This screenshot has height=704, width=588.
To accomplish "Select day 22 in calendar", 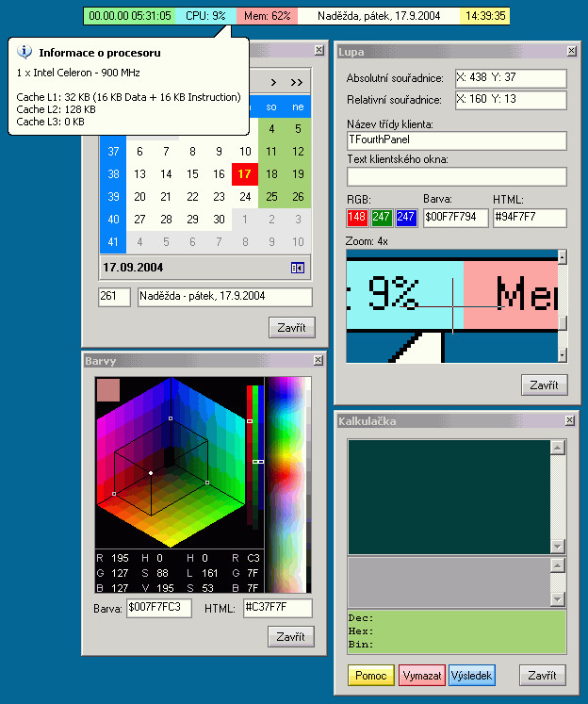I will click(192, 197).
